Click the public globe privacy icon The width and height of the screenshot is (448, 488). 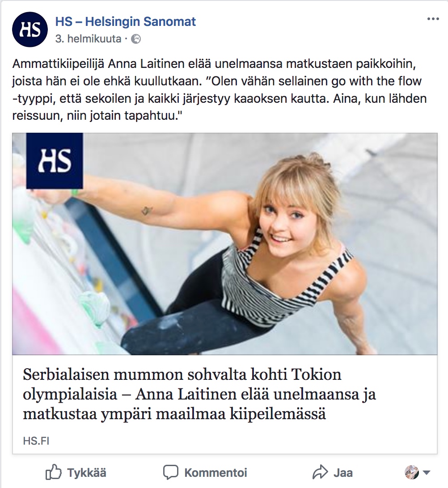136,39
